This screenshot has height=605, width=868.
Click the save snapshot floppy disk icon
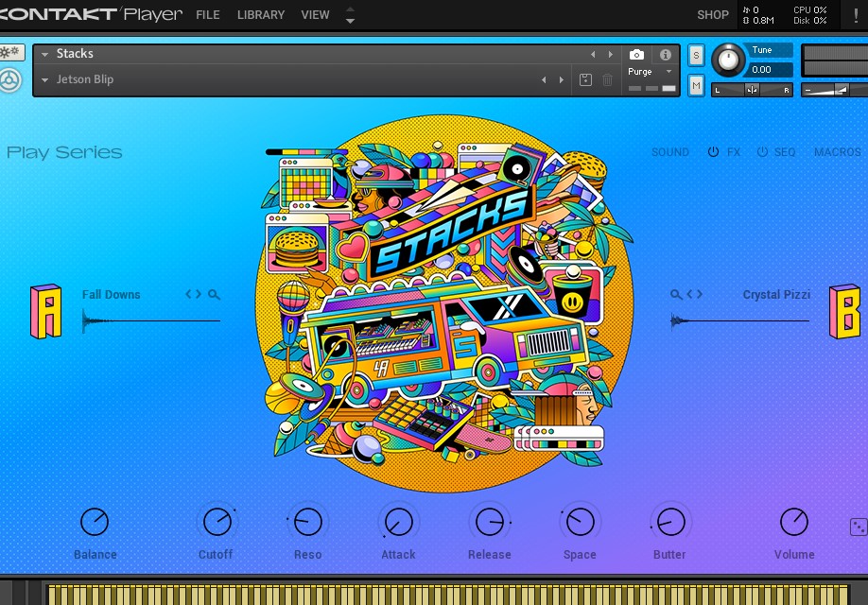click(x=583, y=79)
